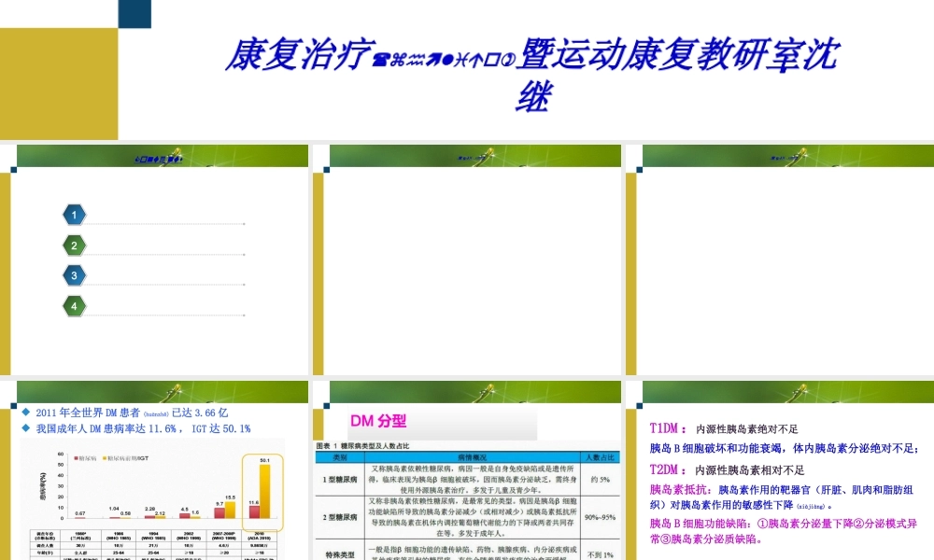The image size is (934, 560).
Task: Select the green hexagon icon numbered 2
Action: 75,245
